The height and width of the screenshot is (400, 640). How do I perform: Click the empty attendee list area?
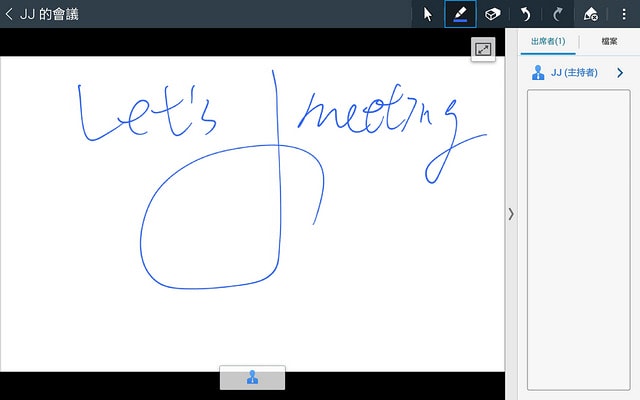click(579, 240)
